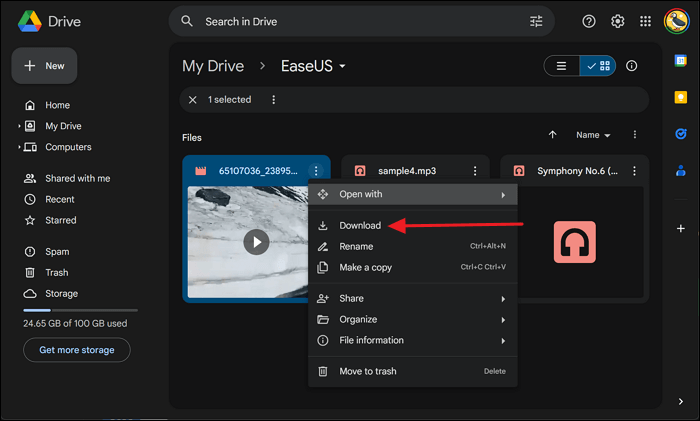Screen dimensions: 700x421
Task: Open three-dot menu for sample4.mp3
Action: tap(475, 171)
